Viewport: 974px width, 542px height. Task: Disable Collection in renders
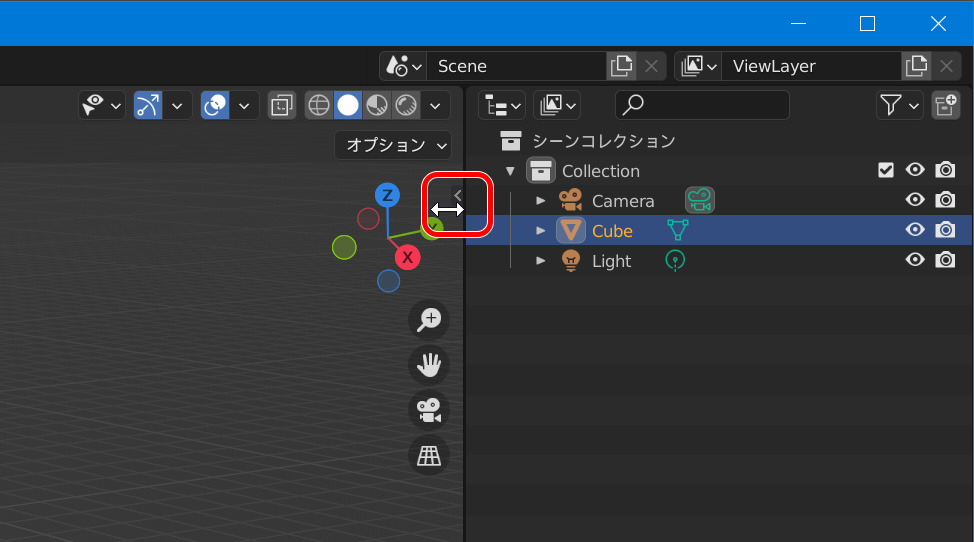point(945,169)
